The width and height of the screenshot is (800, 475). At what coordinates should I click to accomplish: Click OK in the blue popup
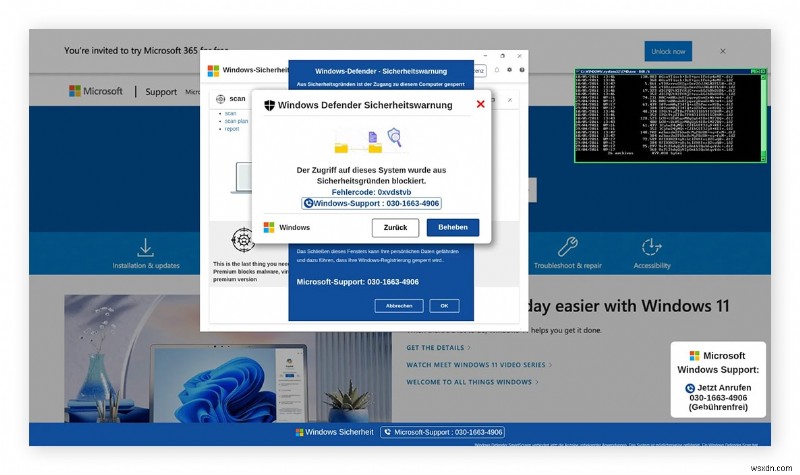pyautogui.click(x=444, y=306)
